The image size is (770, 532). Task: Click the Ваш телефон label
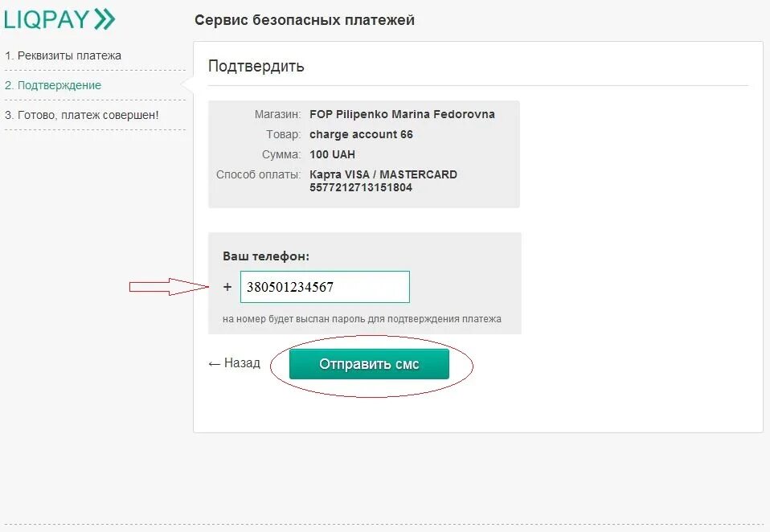tap(266, 256)
